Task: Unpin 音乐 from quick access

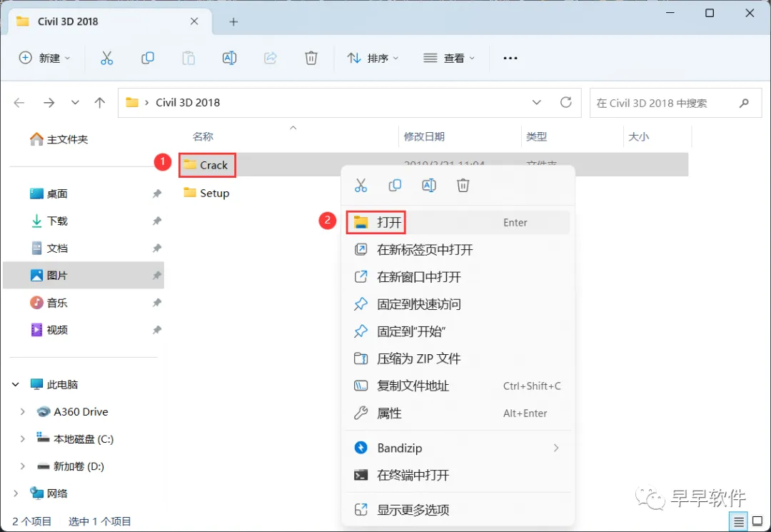Action: pyautogui.click(x=157, y=303)
